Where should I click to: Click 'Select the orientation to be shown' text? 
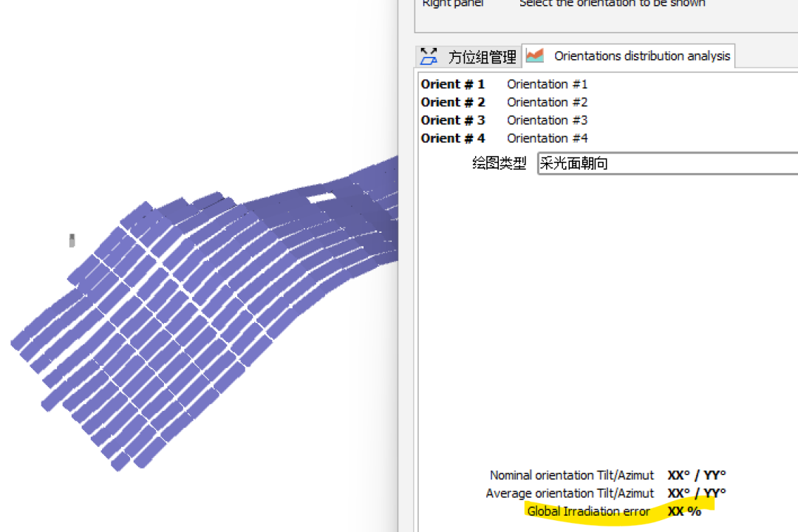click(x=612, y=4)
